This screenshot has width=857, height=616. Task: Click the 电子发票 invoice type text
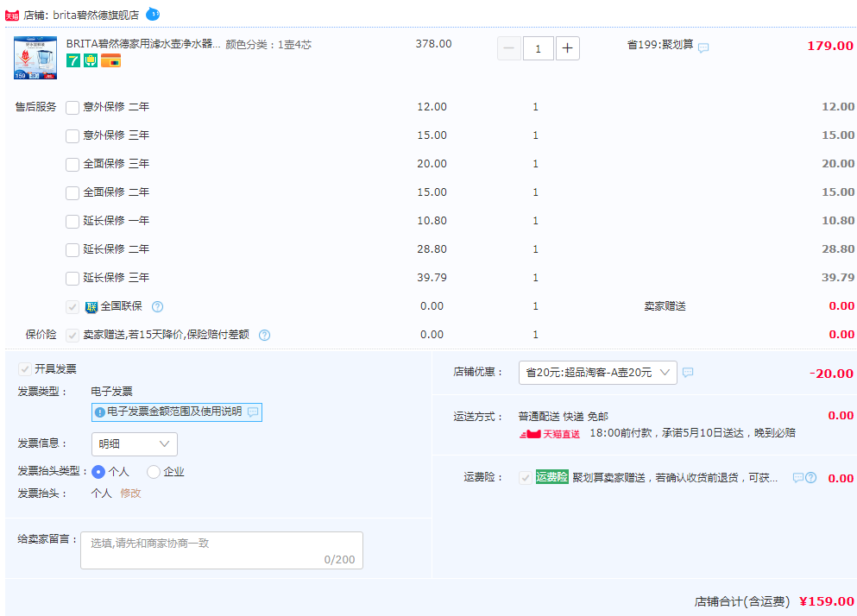(x=111, y=392)
